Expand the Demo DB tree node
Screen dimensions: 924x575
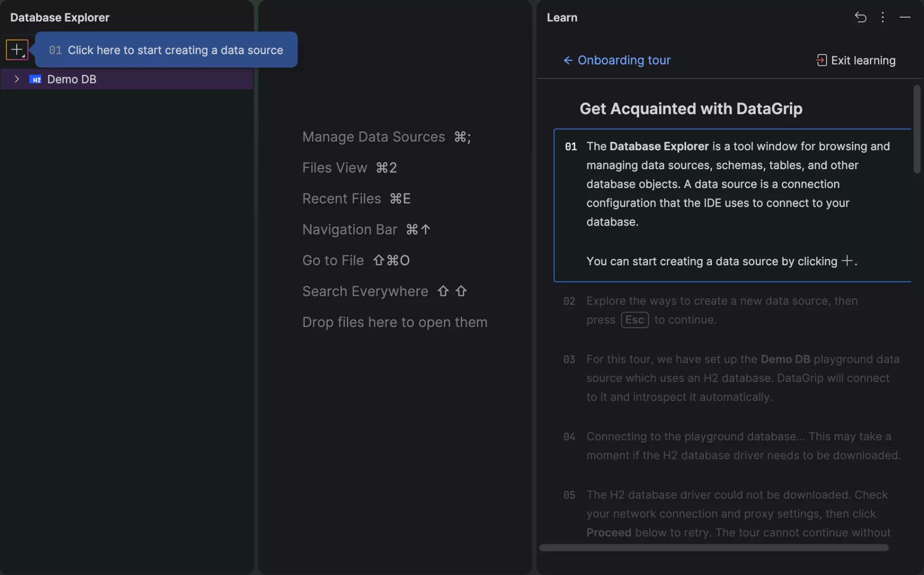(x=17, y=79)
